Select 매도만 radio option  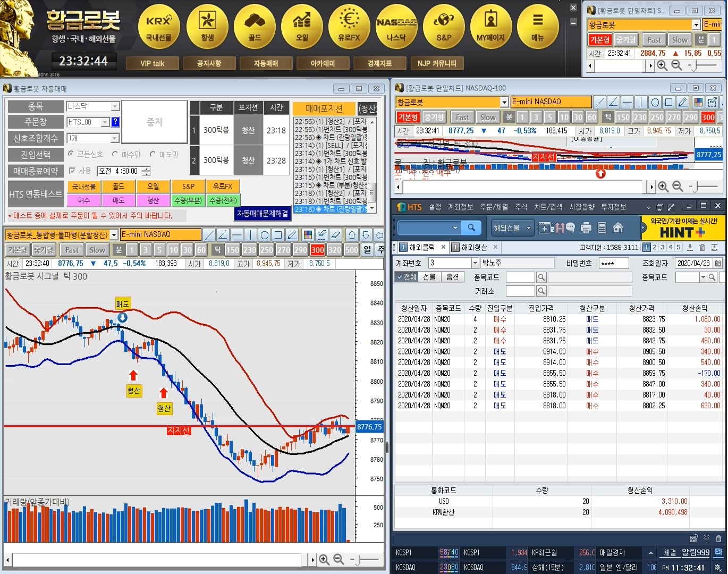click(x=164, y=154)
